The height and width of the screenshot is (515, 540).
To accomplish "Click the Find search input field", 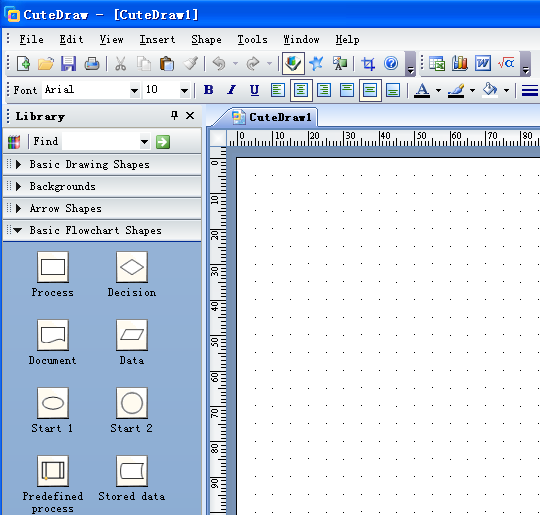I will (x=101, y=142).
